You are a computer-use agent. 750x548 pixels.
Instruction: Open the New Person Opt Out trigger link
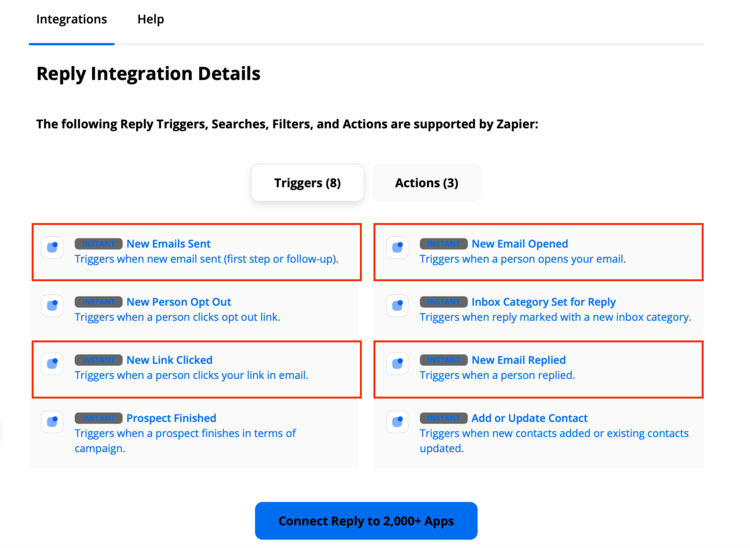(x=179, y=302)
